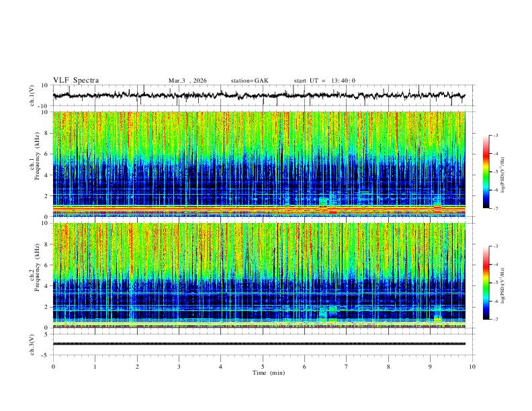Select the ch.2 "Frequency (kHz)" axis label
The image size is (532, 411).
[36, 267]
